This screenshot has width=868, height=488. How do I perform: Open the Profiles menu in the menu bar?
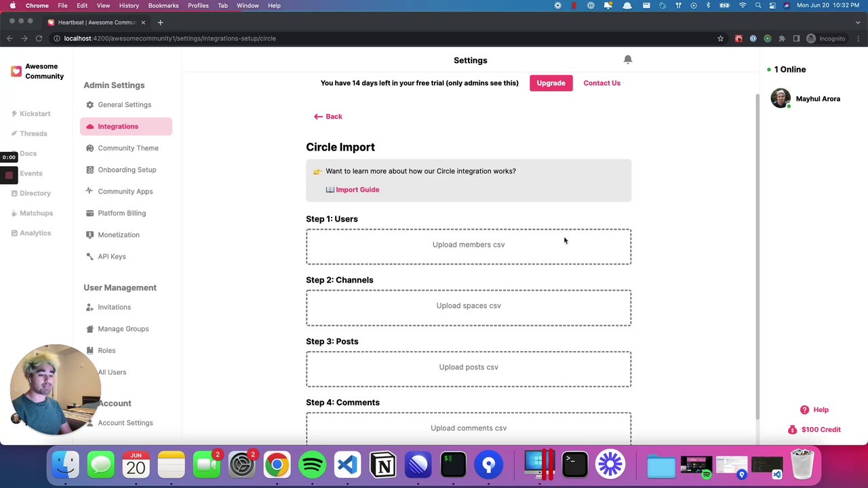[x=198, y=5]
